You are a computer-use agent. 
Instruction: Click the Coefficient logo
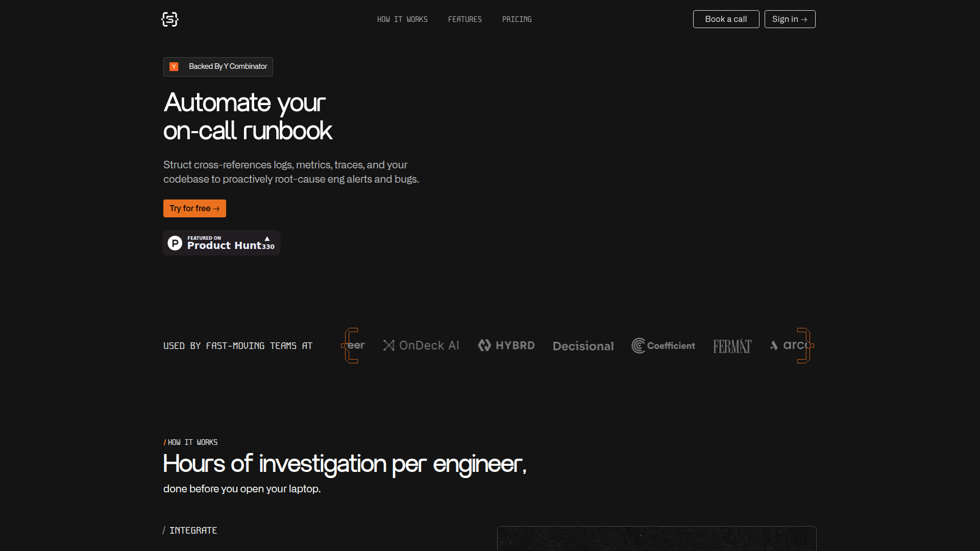pos(663,345)
